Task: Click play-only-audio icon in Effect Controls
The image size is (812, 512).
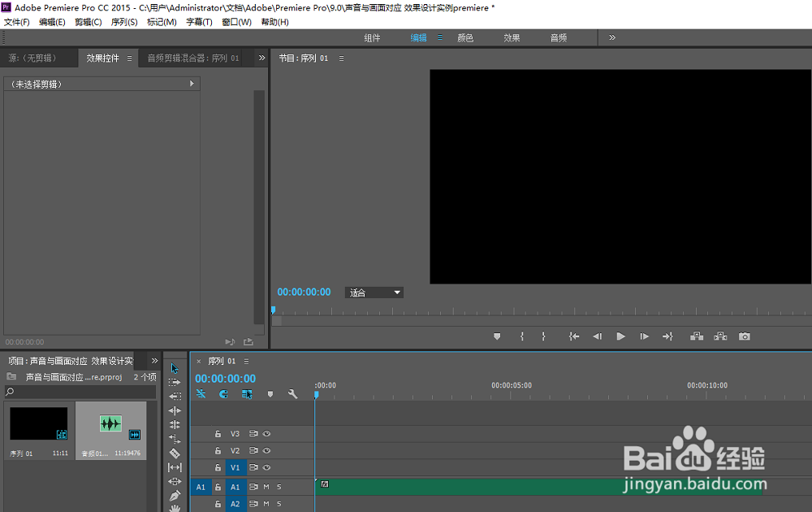Action: click(x=230, y=341)
